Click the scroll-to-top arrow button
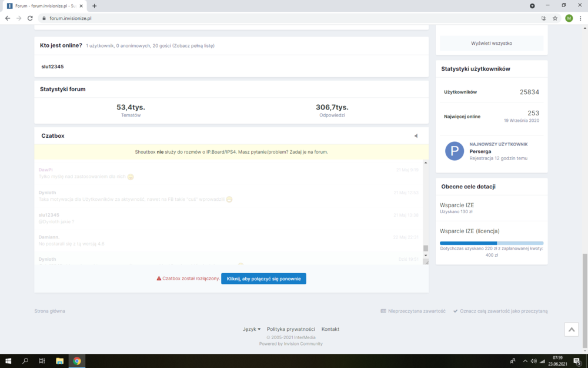The width and height of the screenshot is (588, 368). [571, 330]
